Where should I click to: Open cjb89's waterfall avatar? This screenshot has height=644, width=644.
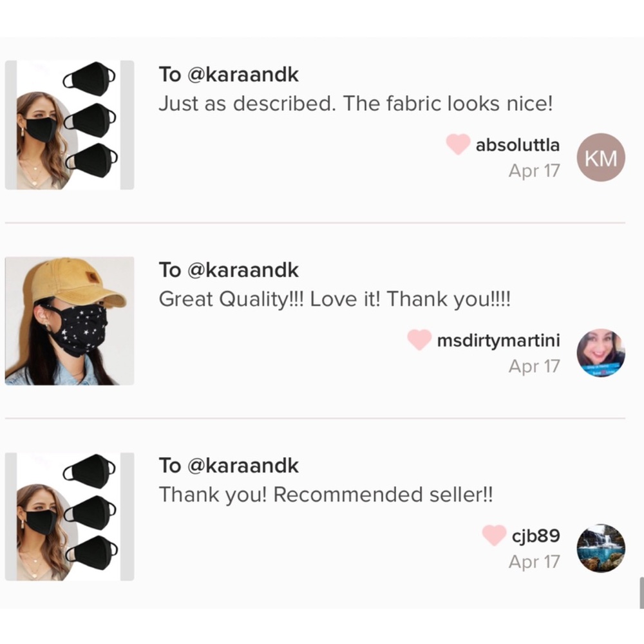(601, 548)
